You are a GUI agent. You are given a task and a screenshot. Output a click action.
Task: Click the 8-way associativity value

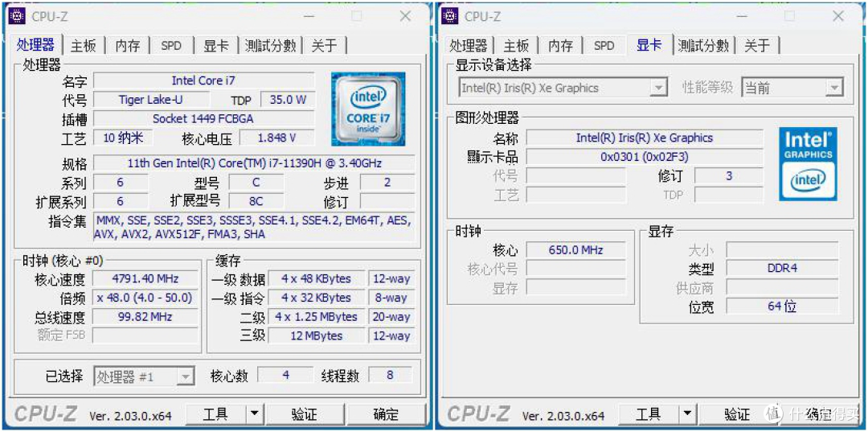tap(391, 298)
